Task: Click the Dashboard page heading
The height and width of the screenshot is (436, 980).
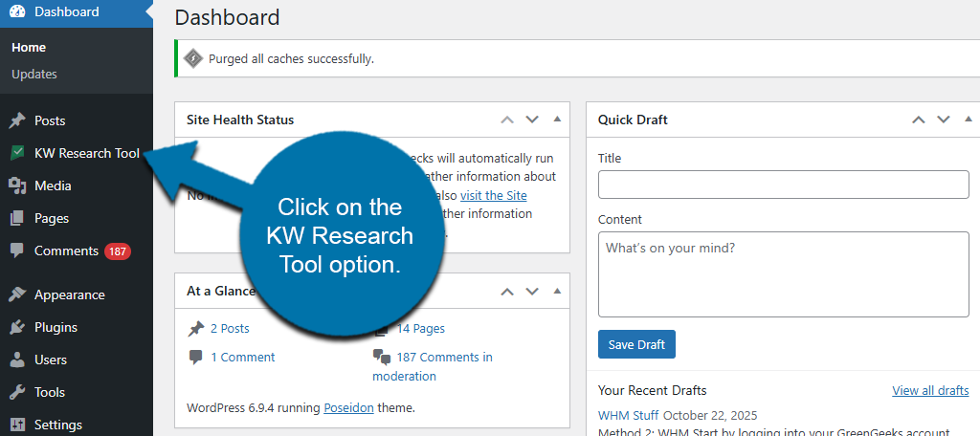Action: click(x=227, y=17)
